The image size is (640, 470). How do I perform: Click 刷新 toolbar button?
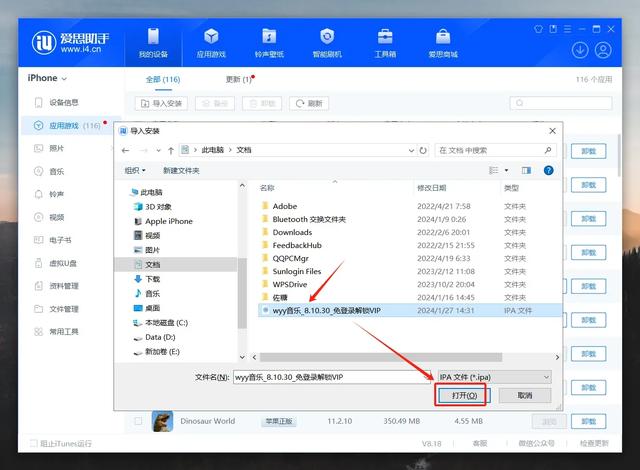point(309,103)
